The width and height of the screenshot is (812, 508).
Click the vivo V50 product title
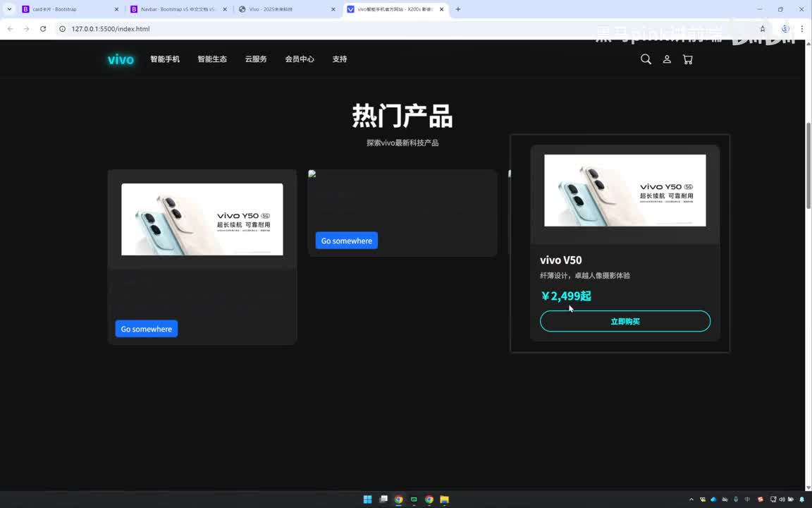[x=561, y=260]
